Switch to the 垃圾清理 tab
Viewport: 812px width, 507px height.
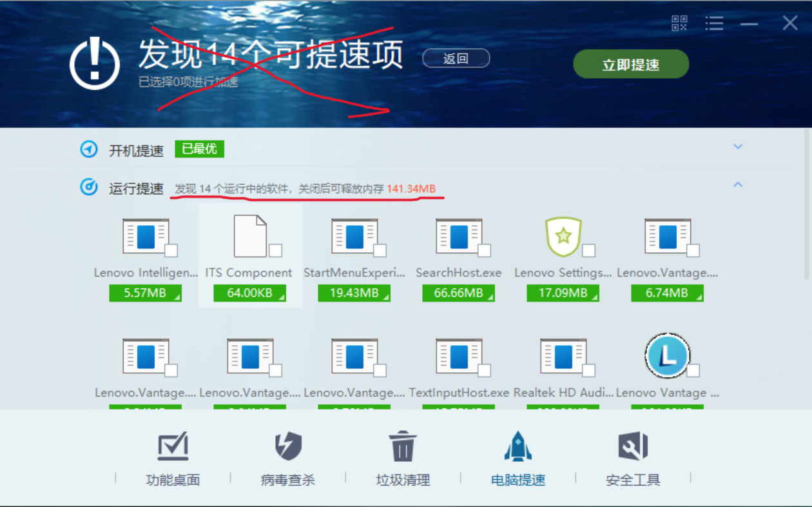coord(403,459)
